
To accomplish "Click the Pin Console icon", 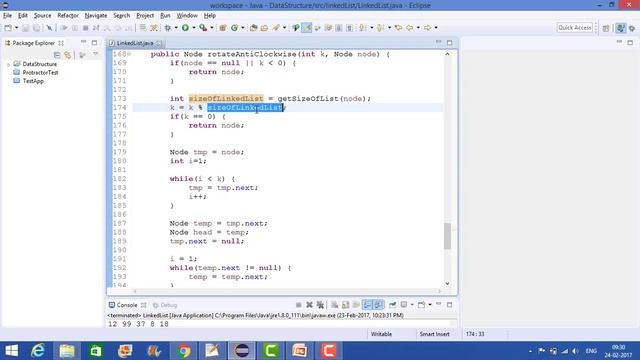I will click(392, 305).
